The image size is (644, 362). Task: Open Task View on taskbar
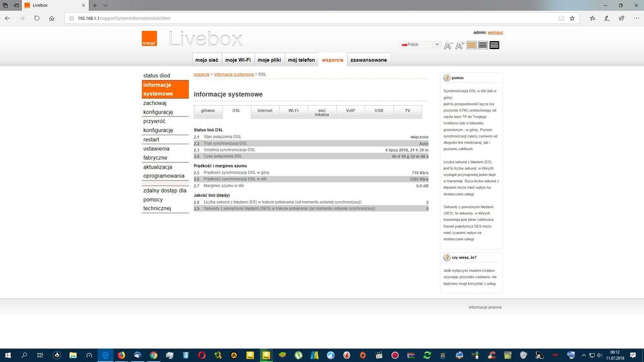point(40,356)
